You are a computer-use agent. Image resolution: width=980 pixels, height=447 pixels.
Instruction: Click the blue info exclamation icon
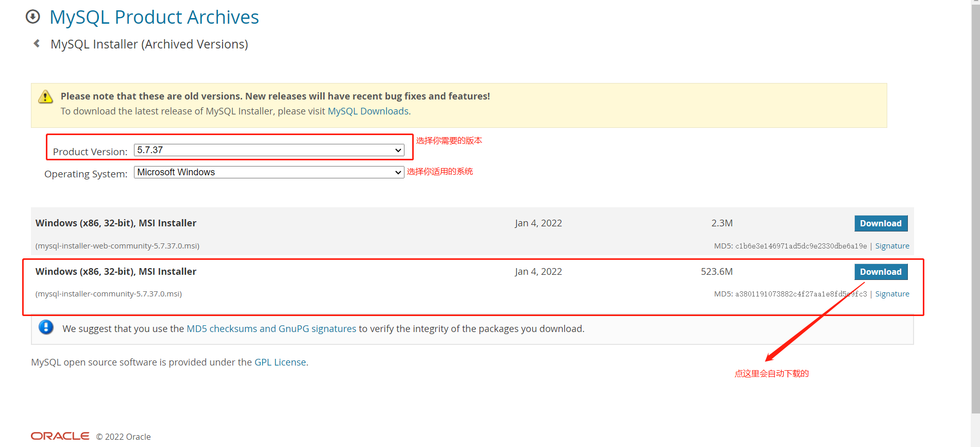click(x=46, y=327)
